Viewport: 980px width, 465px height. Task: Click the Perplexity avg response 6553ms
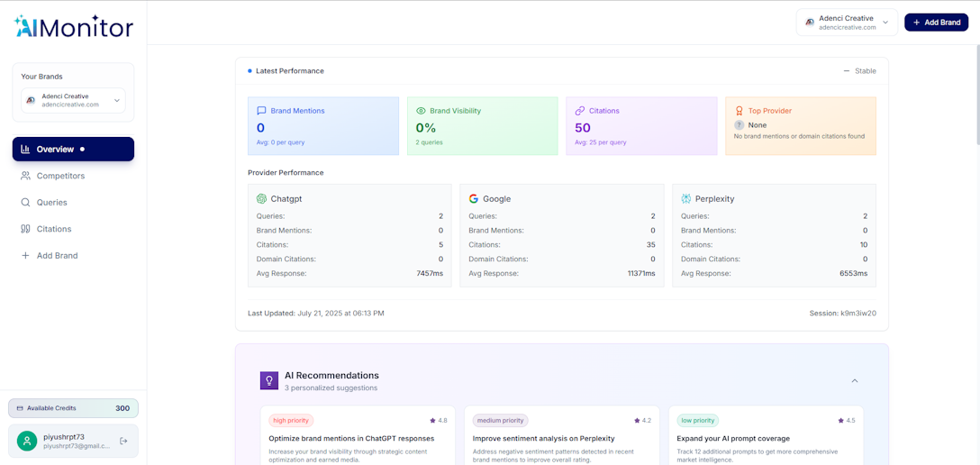point(853,274)
